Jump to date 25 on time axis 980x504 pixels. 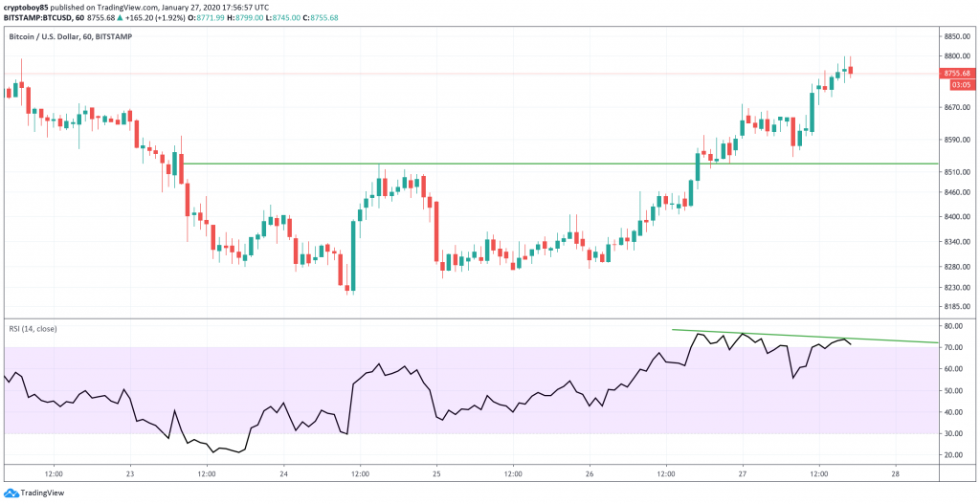pos(436,473)
